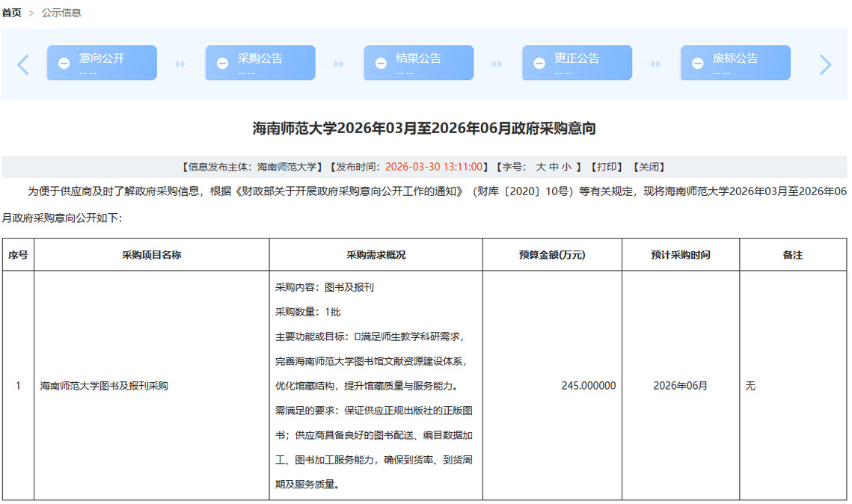Open 公示信息 in the breadcrumb
The width and height of the screenshot is (852, 504).
click(61, 13)
